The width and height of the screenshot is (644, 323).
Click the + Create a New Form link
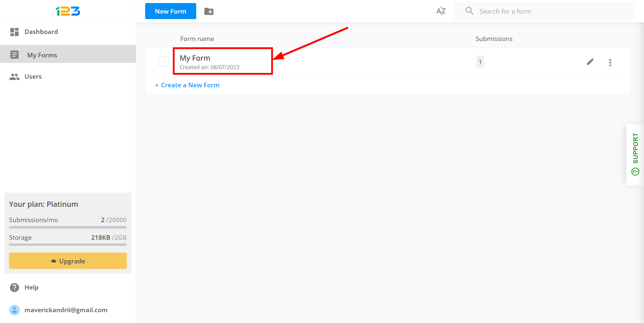coord(187,85)
